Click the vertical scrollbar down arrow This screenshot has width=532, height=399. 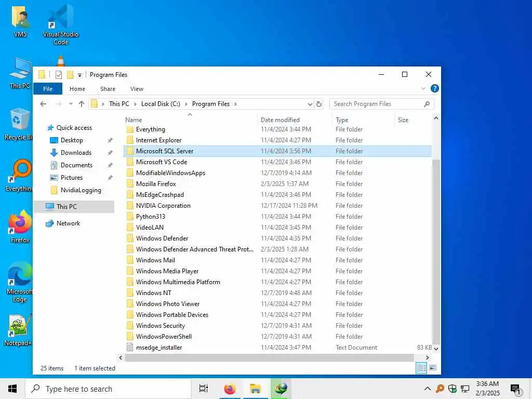coord(436,349)
